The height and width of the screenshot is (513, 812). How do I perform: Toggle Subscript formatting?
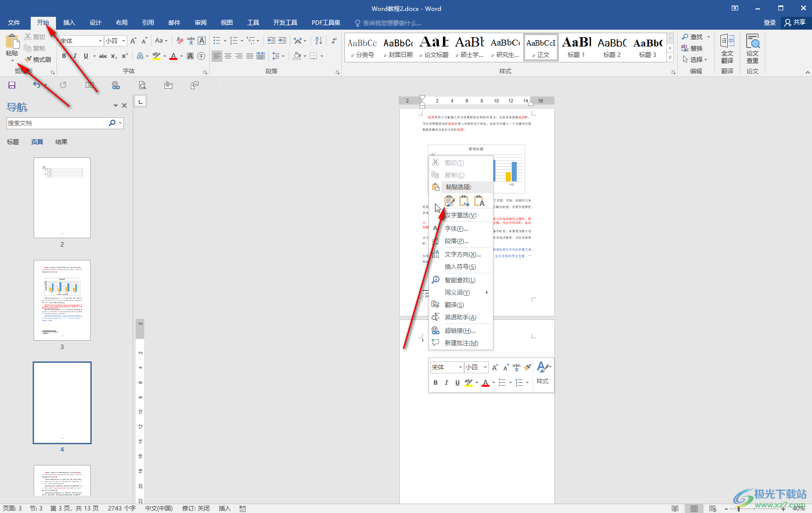[x=114, y=56]
